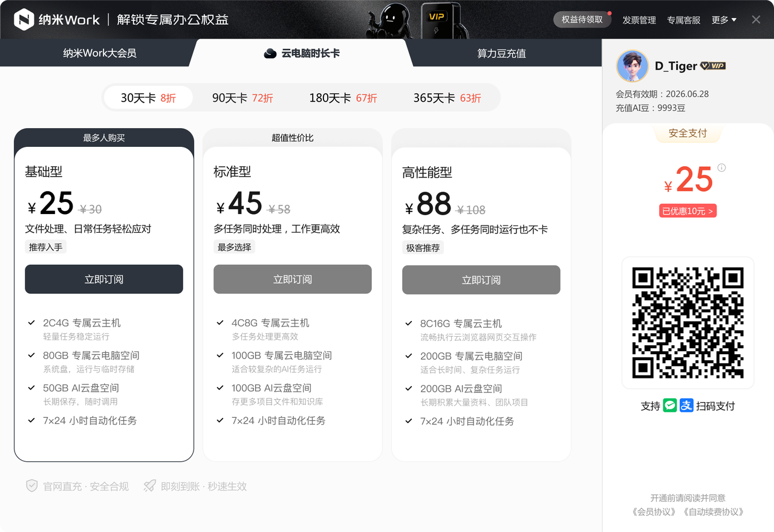
Task: Click the Alipay icon
Action: point(686,406)
